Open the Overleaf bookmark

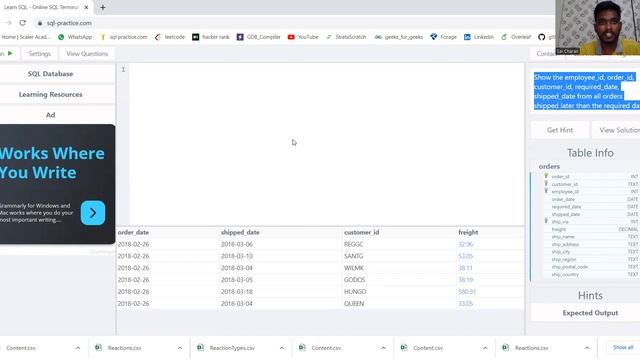[516, 37]
